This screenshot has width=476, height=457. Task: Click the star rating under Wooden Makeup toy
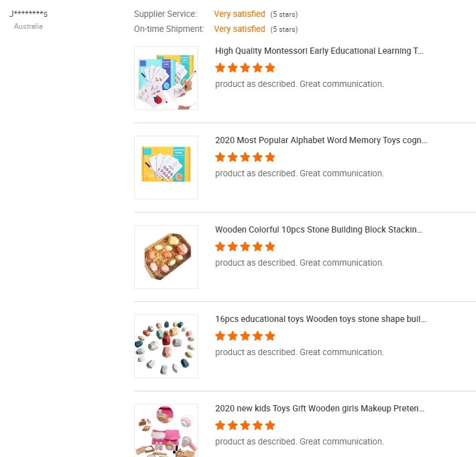(245, 425)
